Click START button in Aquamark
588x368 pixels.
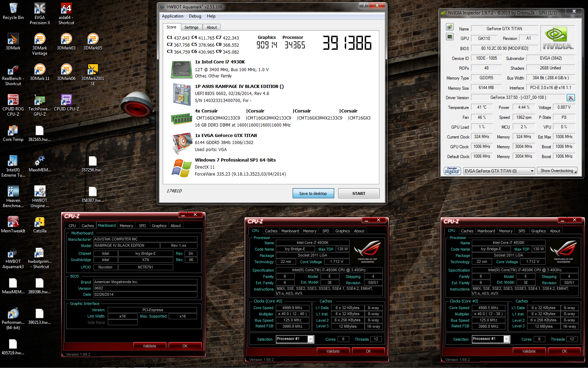(x=359, y=193)
